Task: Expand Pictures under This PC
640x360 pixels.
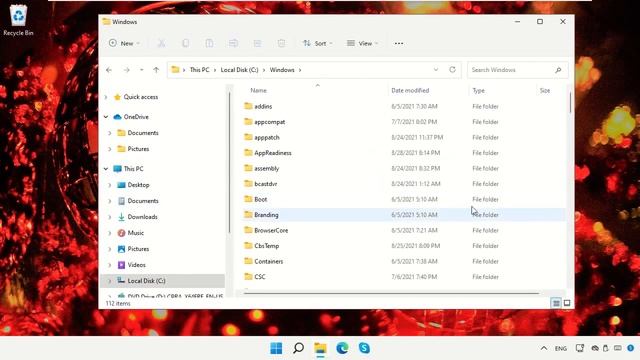Action: pyautogui.click(x=110, y=249)
